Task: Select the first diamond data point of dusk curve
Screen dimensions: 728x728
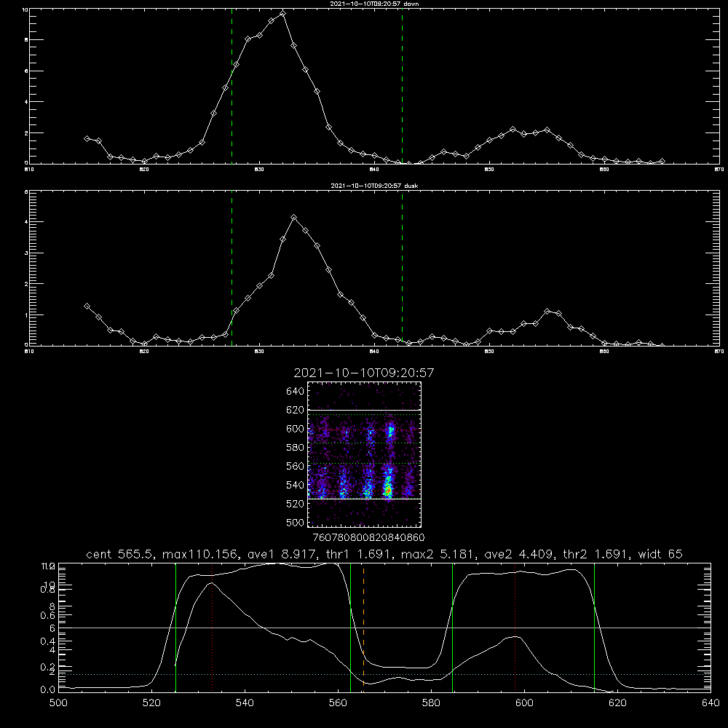Action: pyautogui.click(x=87, y=306)
